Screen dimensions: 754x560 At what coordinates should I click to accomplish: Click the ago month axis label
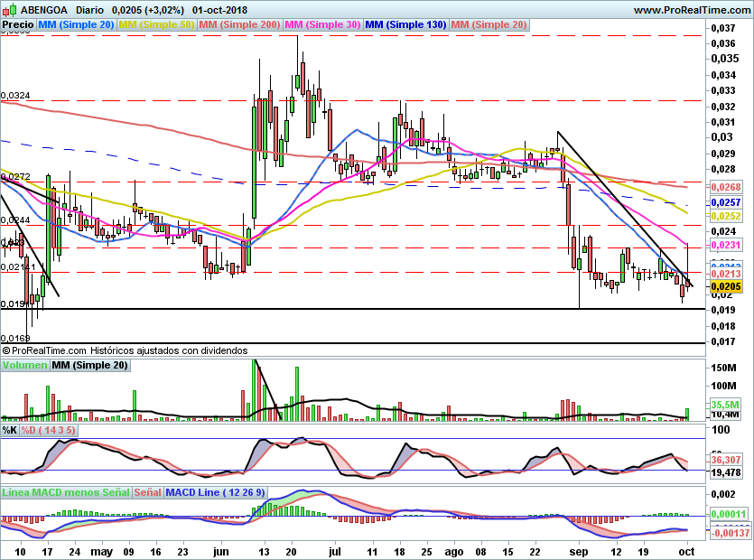click(x=454, y=551)
